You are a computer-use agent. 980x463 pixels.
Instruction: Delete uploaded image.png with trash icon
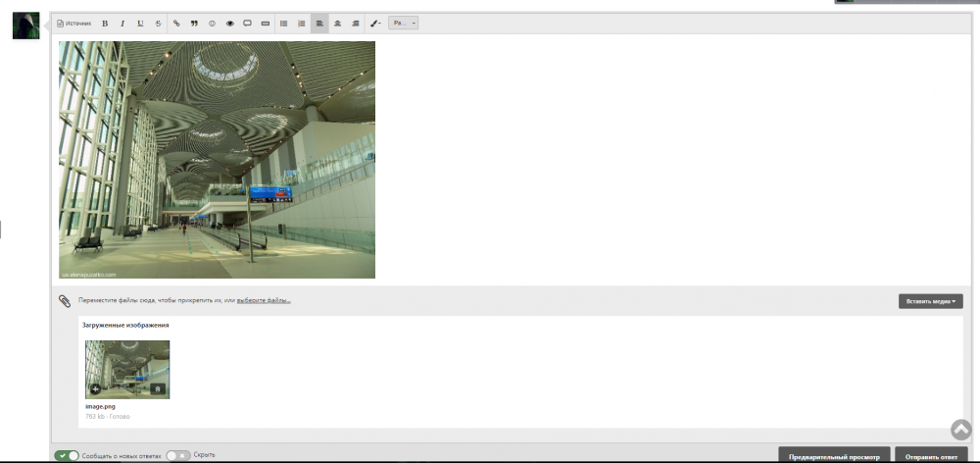pos(157,388)
